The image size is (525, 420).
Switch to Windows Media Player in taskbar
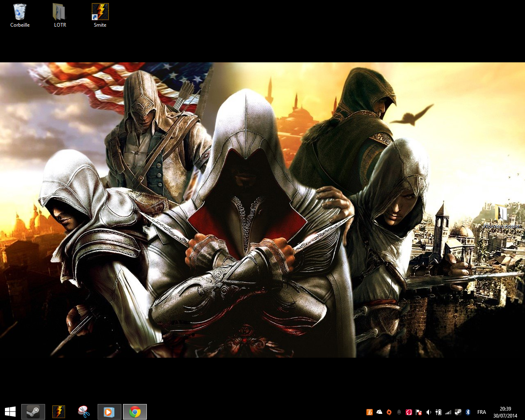point(110,412)
